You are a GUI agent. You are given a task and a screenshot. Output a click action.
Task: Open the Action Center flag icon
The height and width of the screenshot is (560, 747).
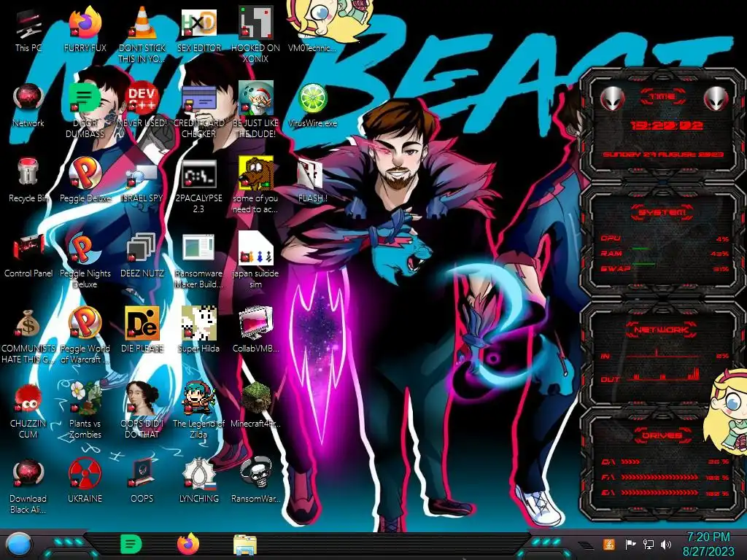(630, 544)
